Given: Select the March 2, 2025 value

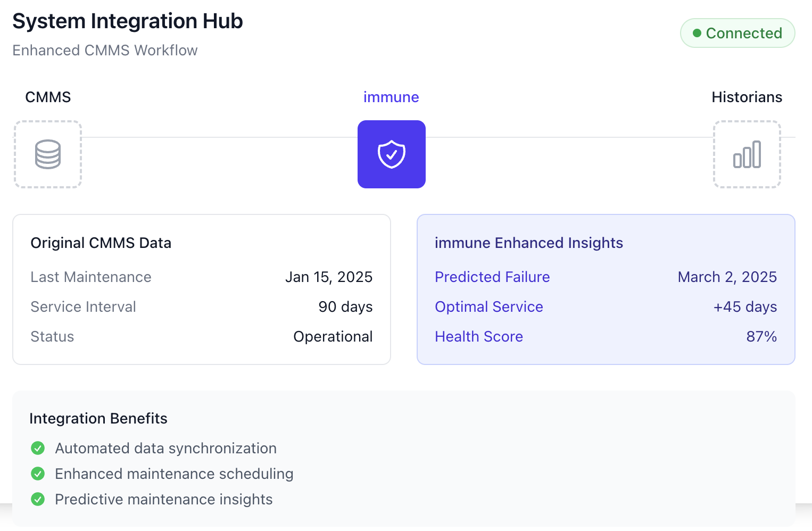Looking at the screenshot, I should coord(727,277).
